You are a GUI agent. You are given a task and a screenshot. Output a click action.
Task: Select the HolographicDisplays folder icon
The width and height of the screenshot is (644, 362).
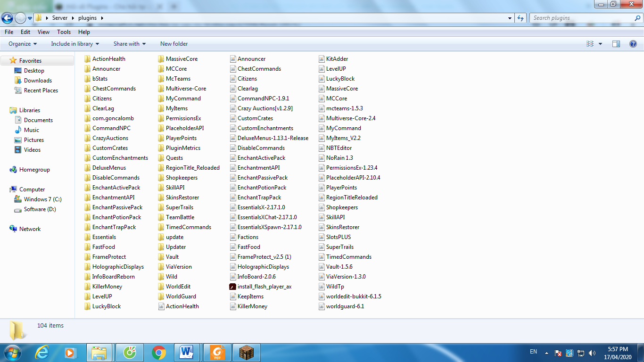click(88, 267)
